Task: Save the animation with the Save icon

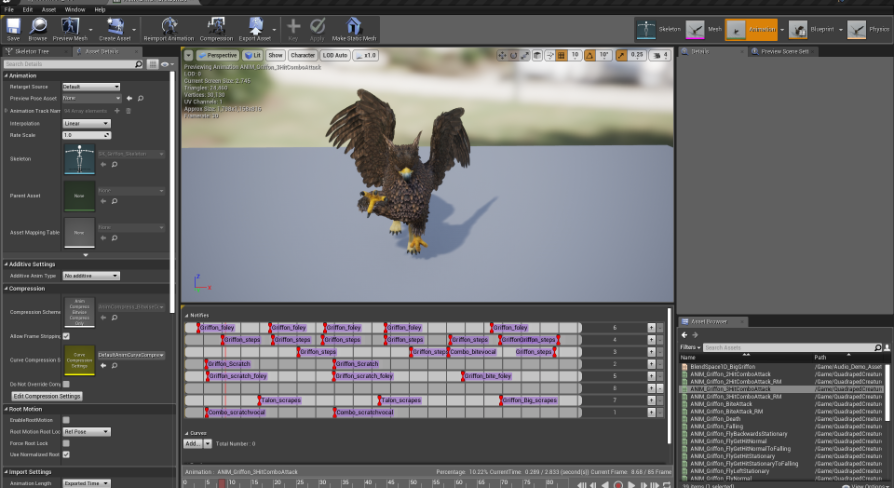Action: pos(13,29)
